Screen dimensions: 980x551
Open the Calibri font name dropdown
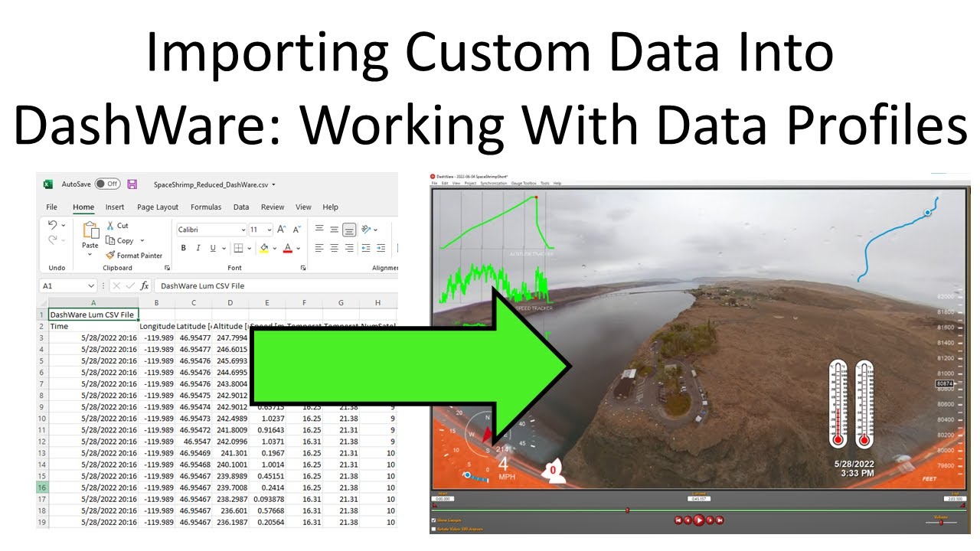(x=243, y=230)
